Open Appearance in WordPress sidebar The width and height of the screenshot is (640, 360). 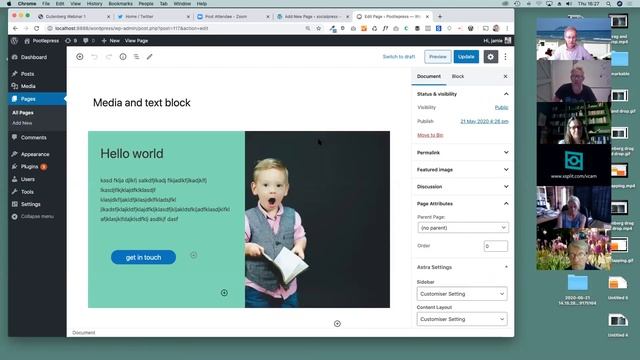click(37, 154)
